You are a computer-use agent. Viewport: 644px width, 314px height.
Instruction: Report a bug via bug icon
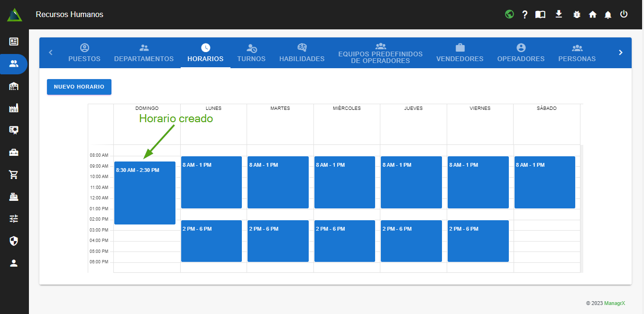[577, 15]
